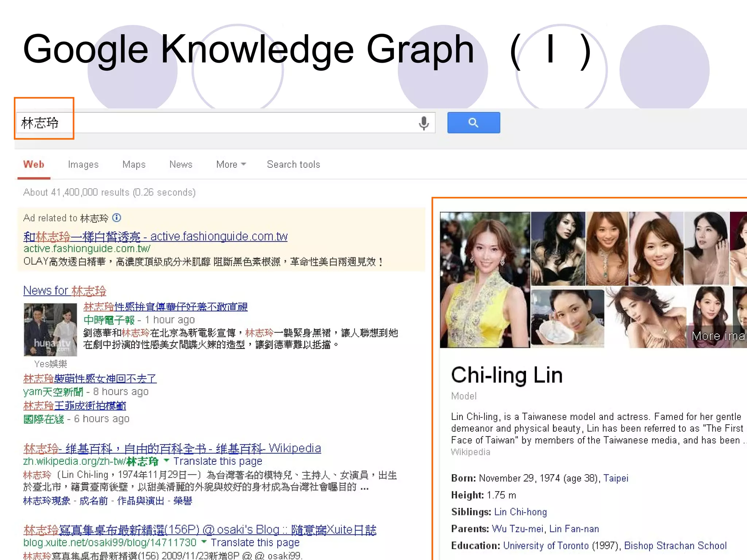Open the Lin Fan-nan parent link

point(574,529)
